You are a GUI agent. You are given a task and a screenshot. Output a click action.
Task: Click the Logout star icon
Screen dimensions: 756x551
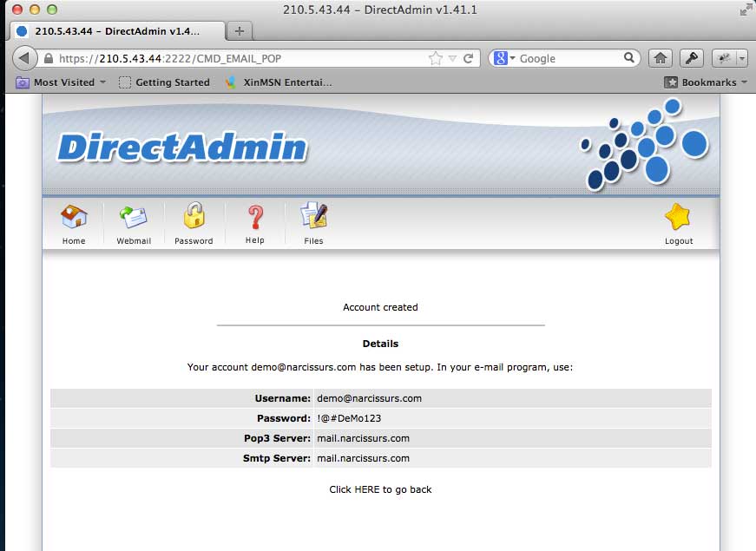point(677,216)
